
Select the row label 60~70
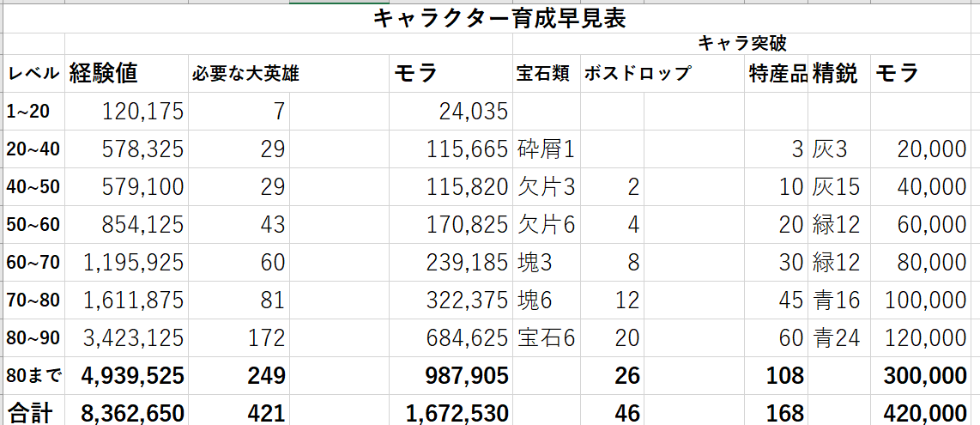pyautogui.click(x=33, y=263)
